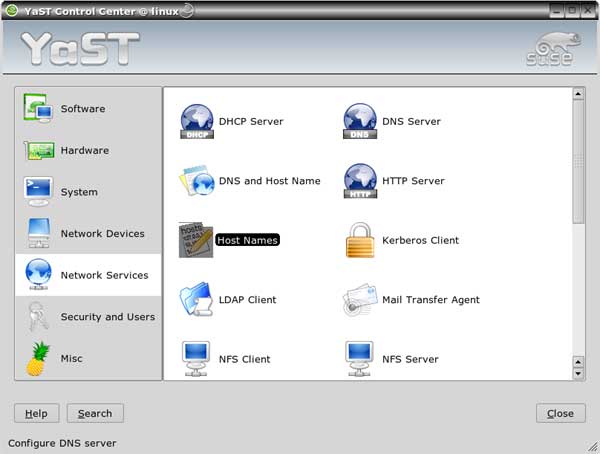Viewport: 600px width, 454px height.
Task: Click the DNS and Host Name label
Action: tap(269, 181)
